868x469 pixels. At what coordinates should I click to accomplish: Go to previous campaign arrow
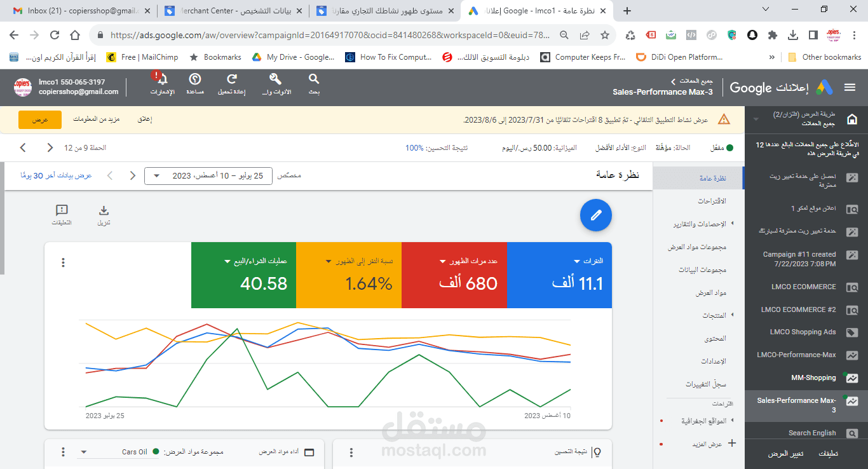[x=23, y=147]
